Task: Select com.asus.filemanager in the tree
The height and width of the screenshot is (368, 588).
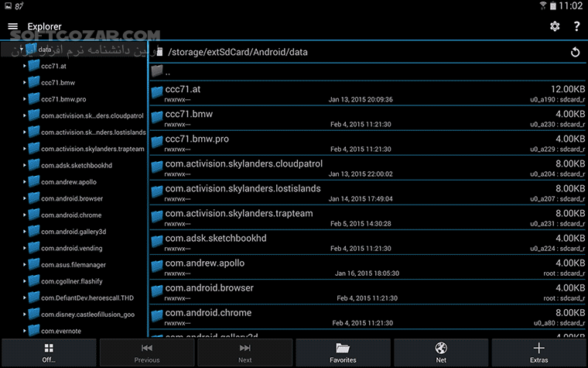Action: click(73, 265)
